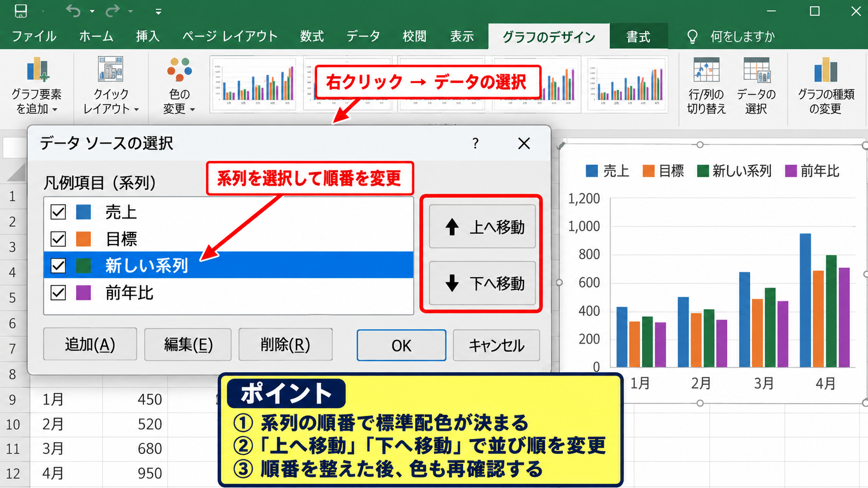Click the lightbulb 何をしますか search
This screenshot has width=868, height=488.
(731, 36)
